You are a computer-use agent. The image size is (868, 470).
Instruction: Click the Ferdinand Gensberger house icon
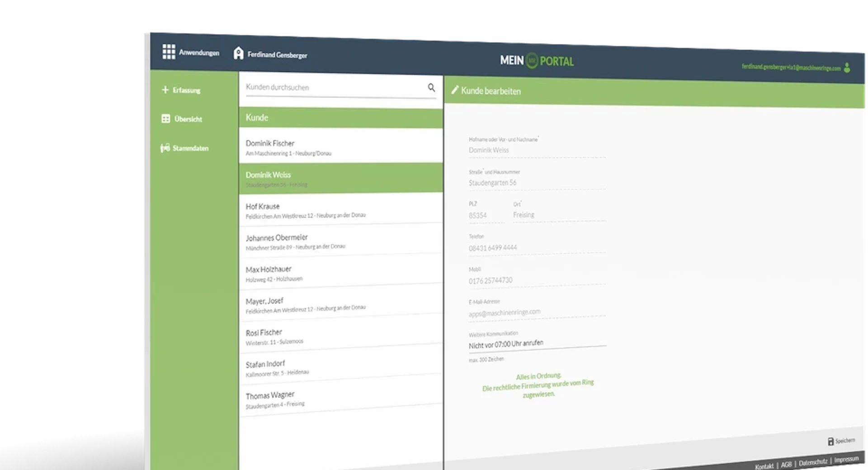[x=238, y=53]
